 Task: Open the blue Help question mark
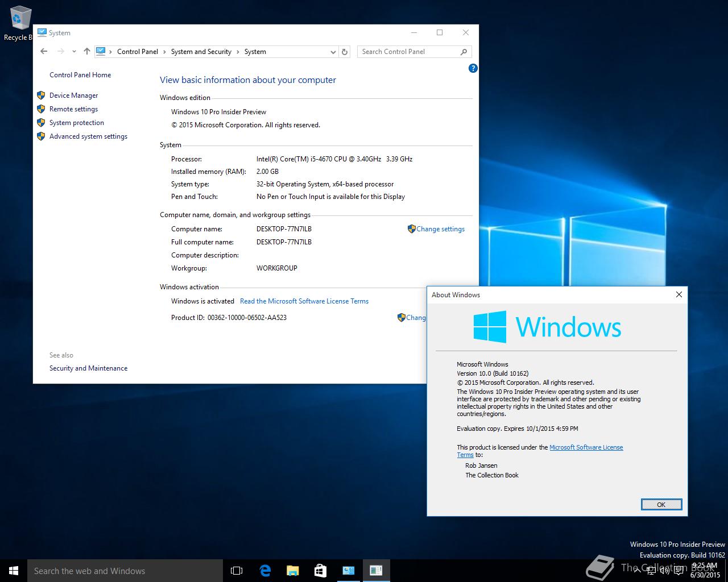[x=473, y=68]
